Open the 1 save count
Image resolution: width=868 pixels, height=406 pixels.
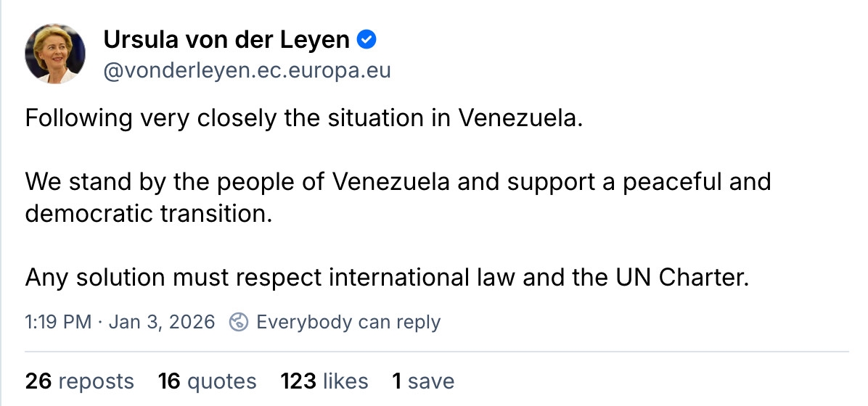(423, 381)
